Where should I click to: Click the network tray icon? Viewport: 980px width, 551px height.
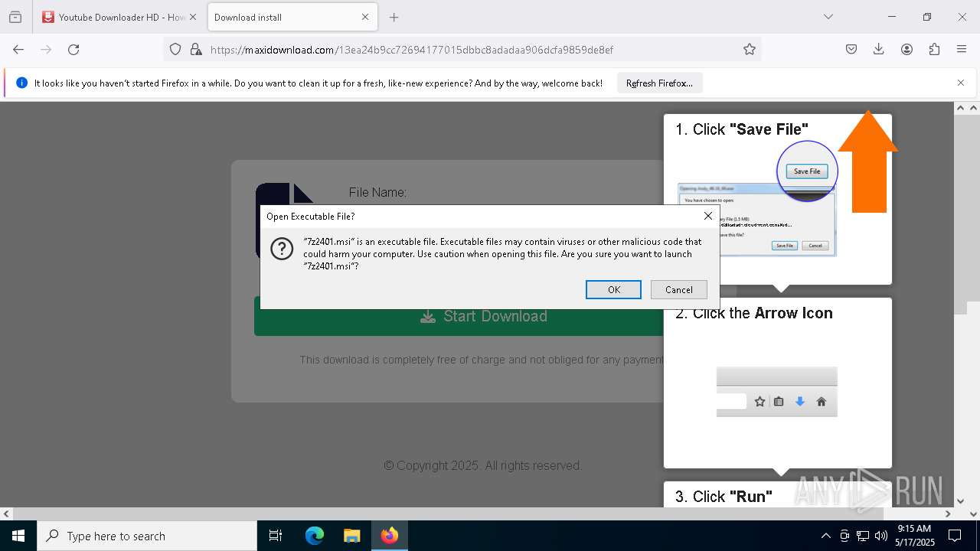(x=863, y=536)
